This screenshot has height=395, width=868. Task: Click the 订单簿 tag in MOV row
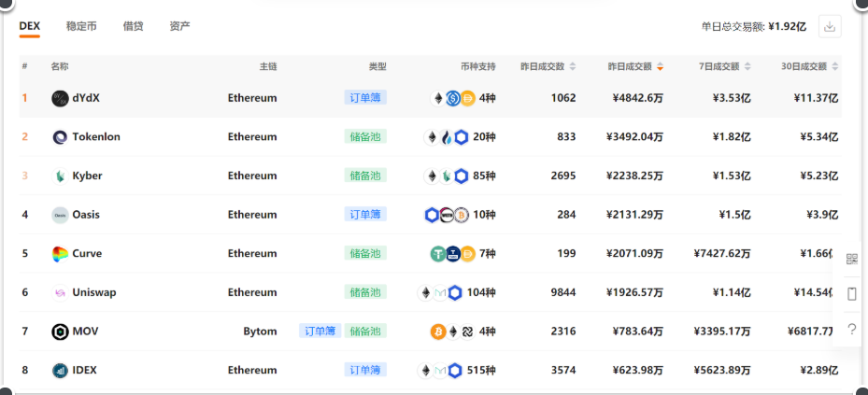(320, 331)
